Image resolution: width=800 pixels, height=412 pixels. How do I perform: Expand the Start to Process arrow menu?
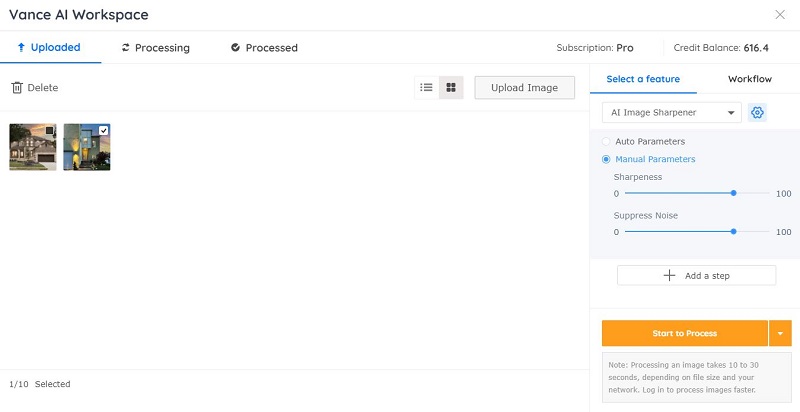[780, 333]
